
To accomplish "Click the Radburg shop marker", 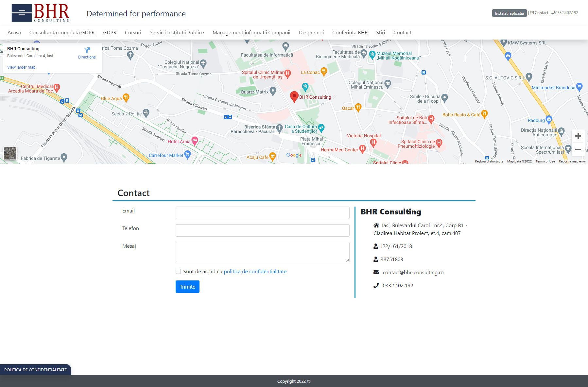I will [x=549, y=120].
